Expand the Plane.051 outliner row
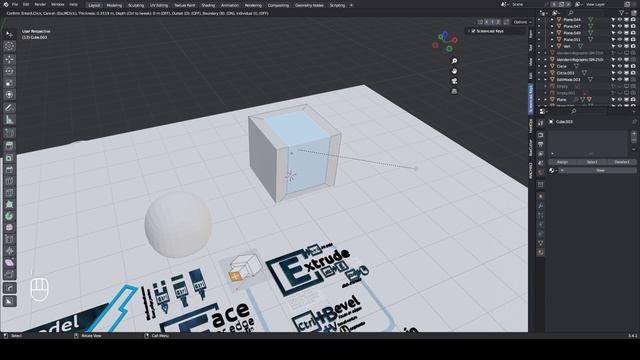The width and height of the screenshot is (640, 360). click(552, 40)
